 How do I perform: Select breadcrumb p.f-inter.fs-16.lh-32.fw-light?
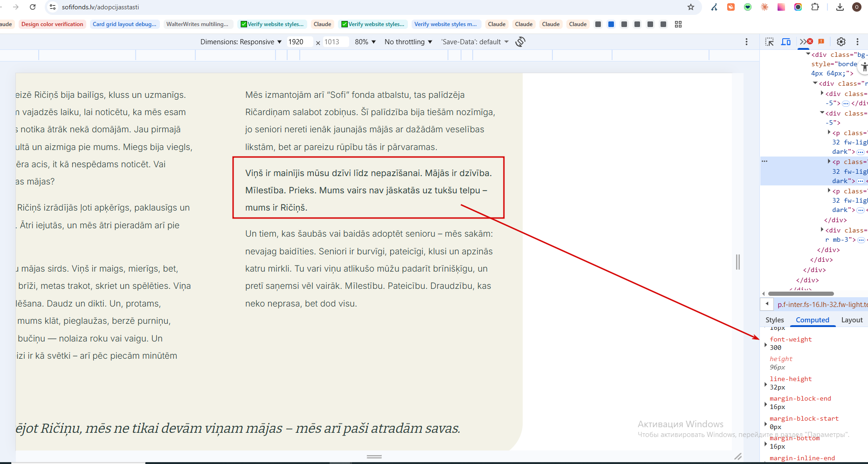point(822,304)
